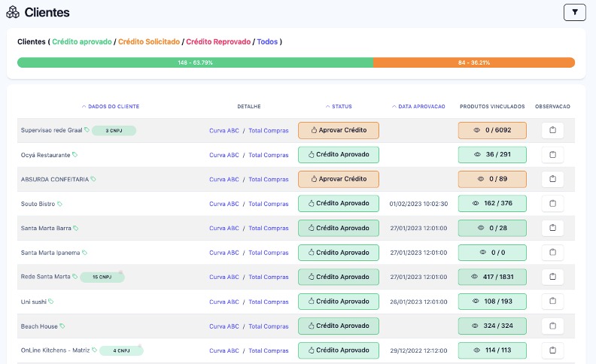596x364 pixels.
Task: Filter by Crédito Reprovado
Action: (x=217, y=41)
